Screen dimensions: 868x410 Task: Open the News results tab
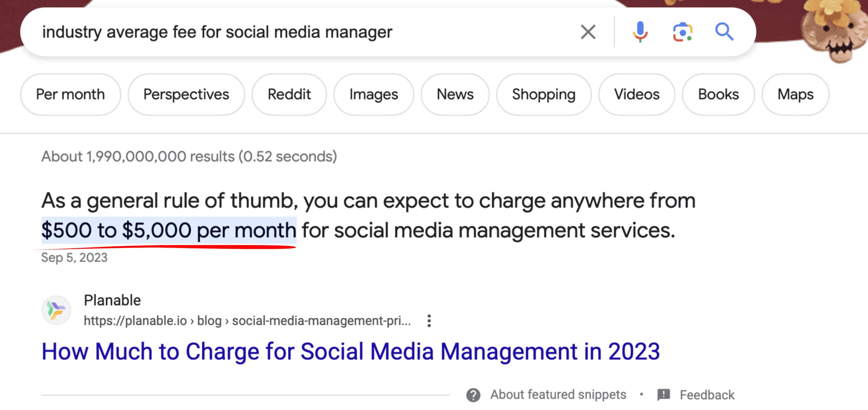coord(455,94)
